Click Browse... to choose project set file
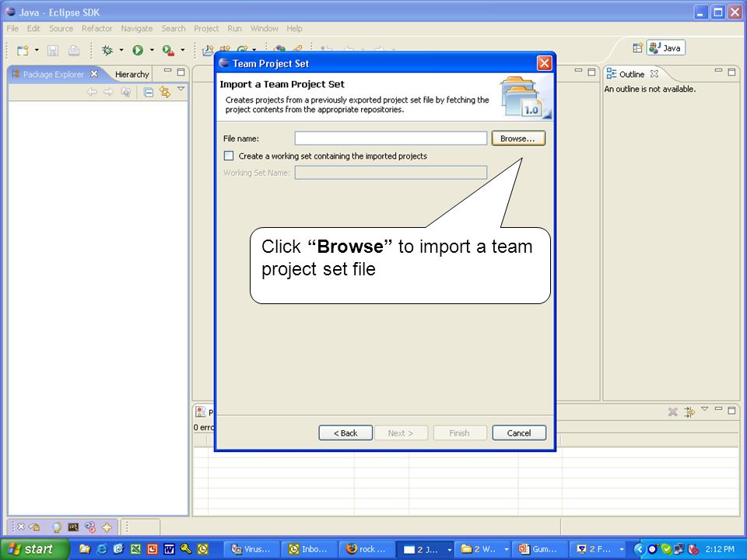 pos(518,138)
